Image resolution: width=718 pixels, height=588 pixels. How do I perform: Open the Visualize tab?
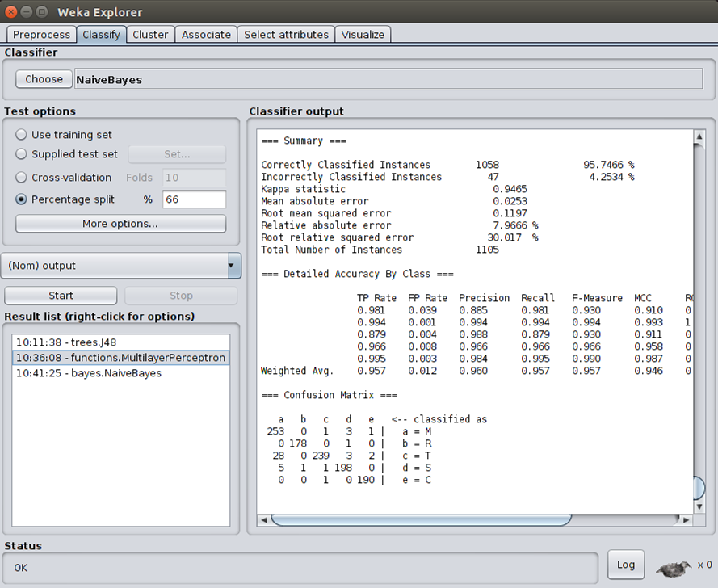point(363,35)
